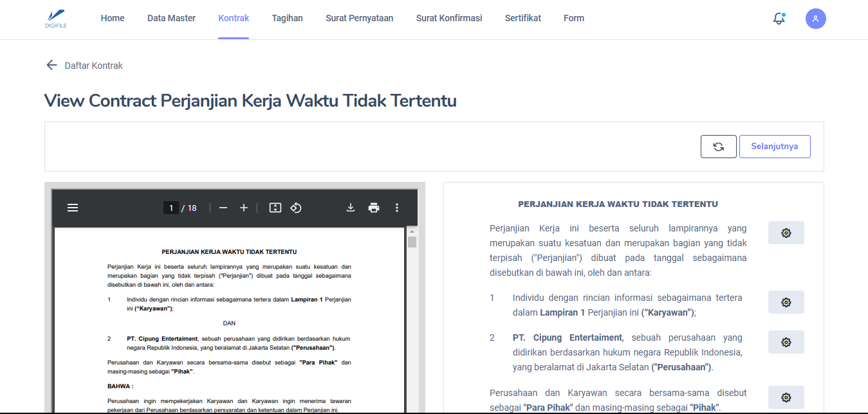This screenshot has height=414, width=868.
Task: Open the PDF viewer sidebar hamburger menu
Action: click(x=73, y=208)
